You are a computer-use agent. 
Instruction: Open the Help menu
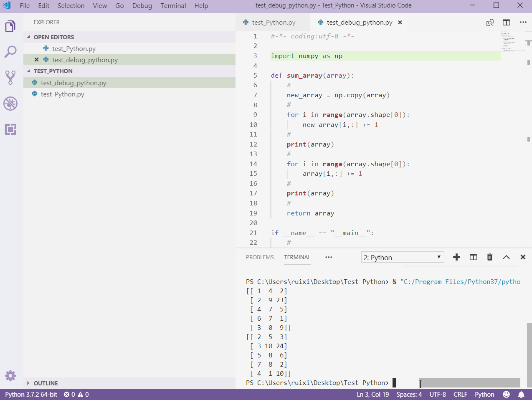click(x=201, y=5)
